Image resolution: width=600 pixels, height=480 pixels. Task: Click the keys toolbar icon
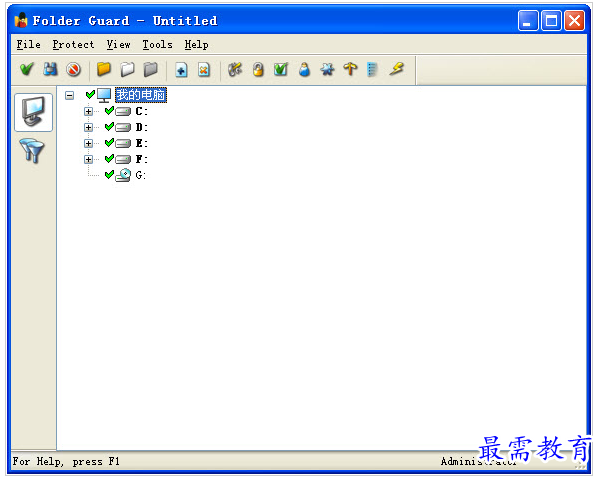(x=235, y=69)
